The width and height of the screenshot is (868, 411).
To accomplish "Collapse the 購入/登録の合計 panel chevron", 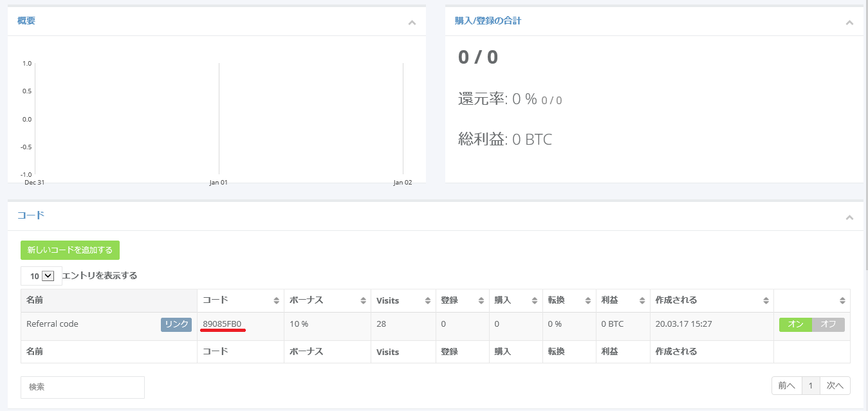I will (x=849, y=23).
